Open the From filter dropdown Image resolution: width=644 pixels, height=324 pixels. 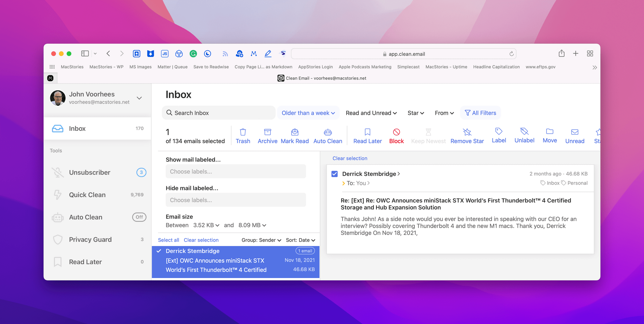444,113
